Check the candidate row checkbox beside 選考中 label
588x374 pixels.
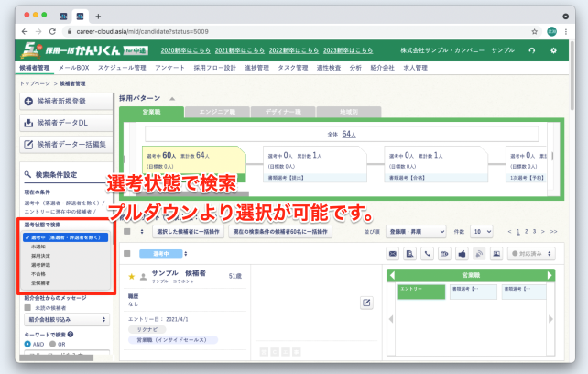pos(127,254)
